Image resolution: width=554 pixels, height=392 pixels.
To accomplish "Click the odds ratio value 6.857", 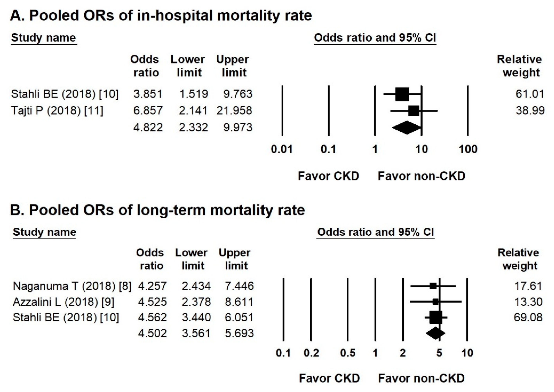I will (x=148, y=110).
